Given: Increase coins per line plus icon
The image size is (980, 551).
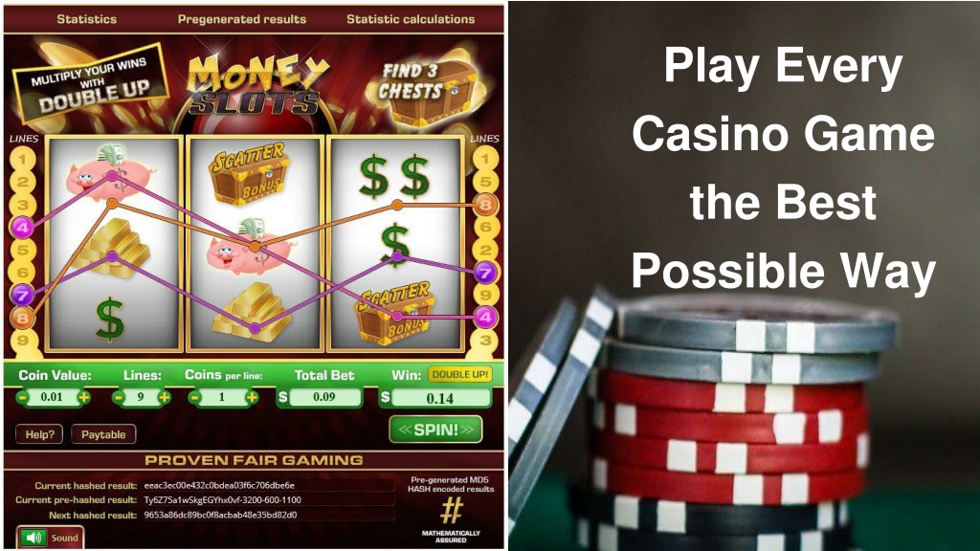Looking at the screenshot, I should click(252, 397).
